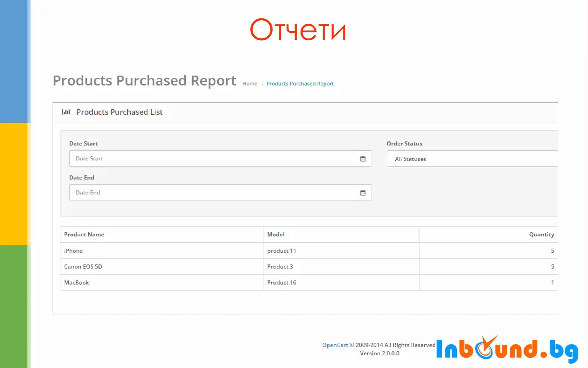Focus the Date Start input field

[x=212, y=158]
